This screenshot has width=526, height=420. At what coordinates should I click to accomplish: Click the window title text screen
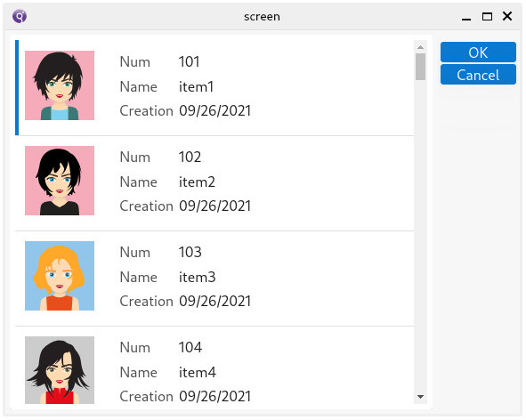point(262,17)
